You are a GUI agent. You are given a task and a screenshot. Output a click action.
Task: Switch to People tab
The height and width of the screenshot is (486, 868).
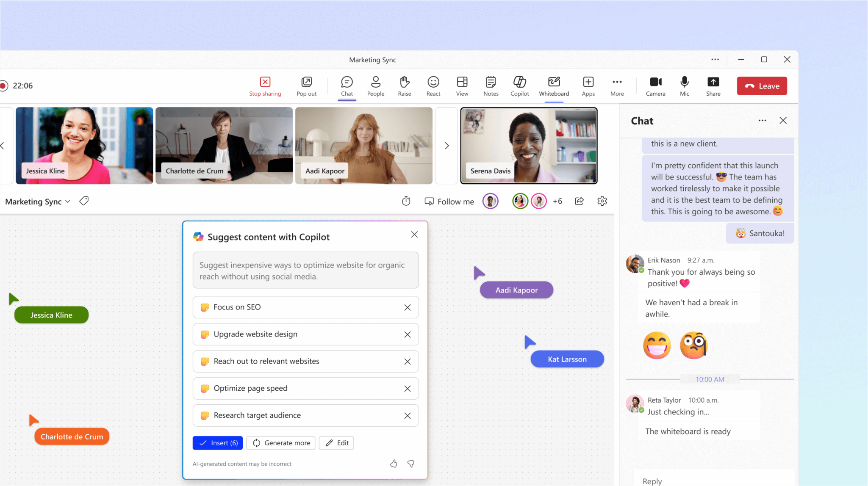pyautogui.click(x=376, y=85)
